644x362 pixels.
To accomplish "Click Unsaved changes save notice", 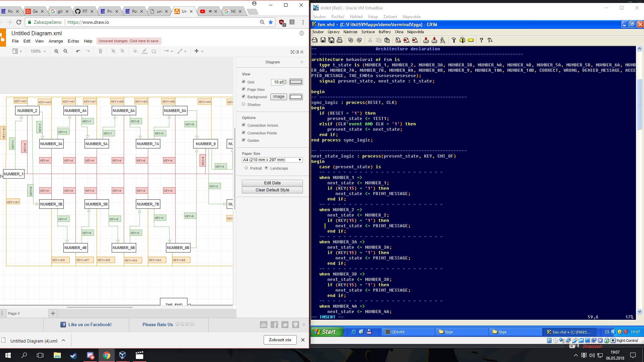I will pos(129,41).
